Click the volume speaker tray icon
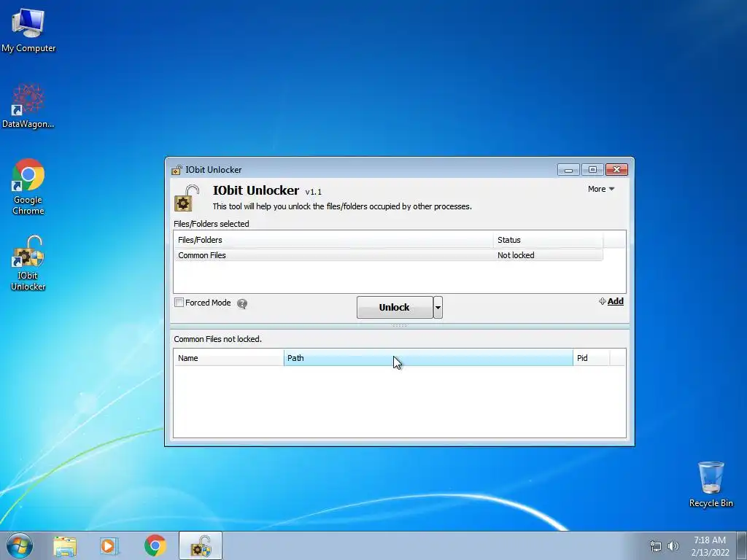747x560 pixels. tap(673, 546)
